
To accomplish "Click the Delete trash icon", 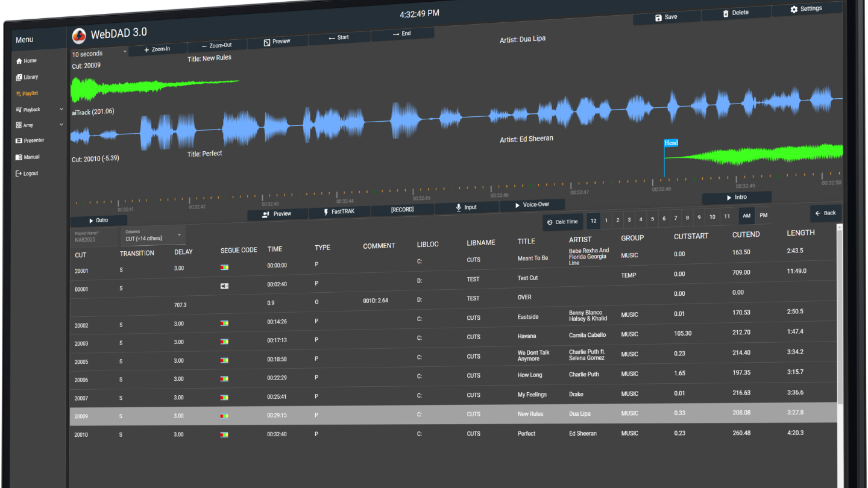I will pyautogui.click(x=726, y=13).
